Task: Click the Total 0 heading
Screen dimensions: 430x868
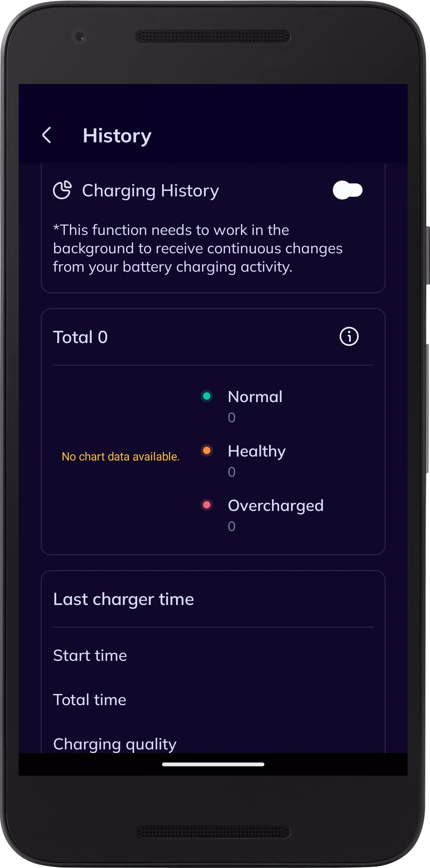Action: (x=80, y=337)
